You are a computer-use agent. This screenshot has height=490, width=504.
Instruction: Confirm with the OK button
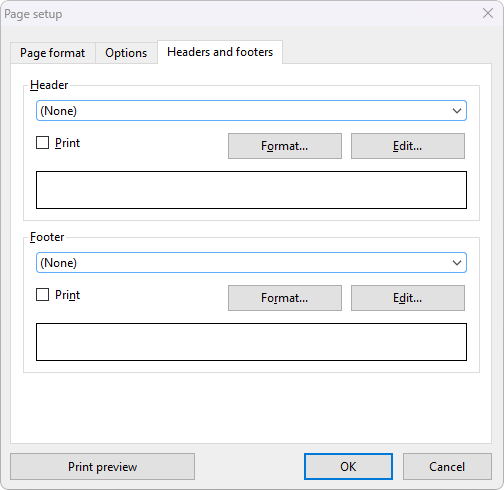[x=348, y=467]
